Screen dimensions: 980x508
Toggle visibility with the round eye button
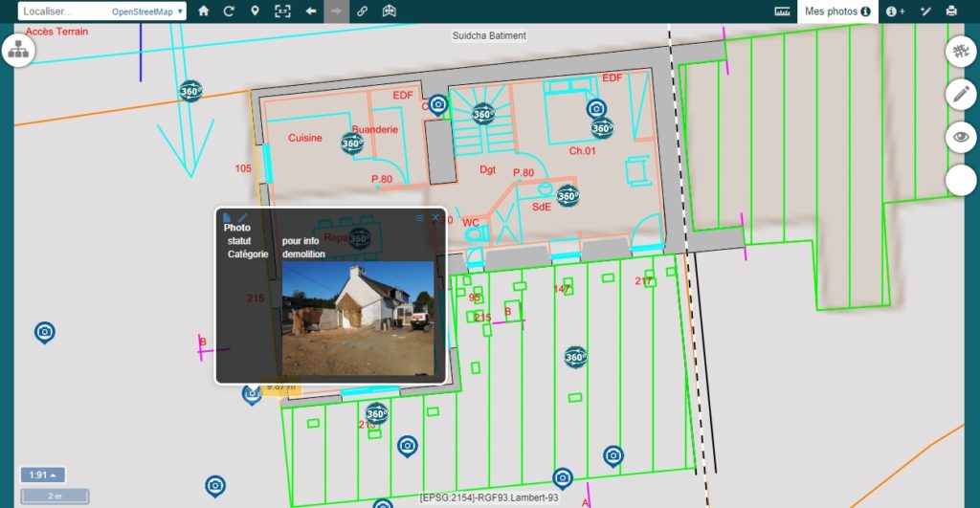click(961, 137)
